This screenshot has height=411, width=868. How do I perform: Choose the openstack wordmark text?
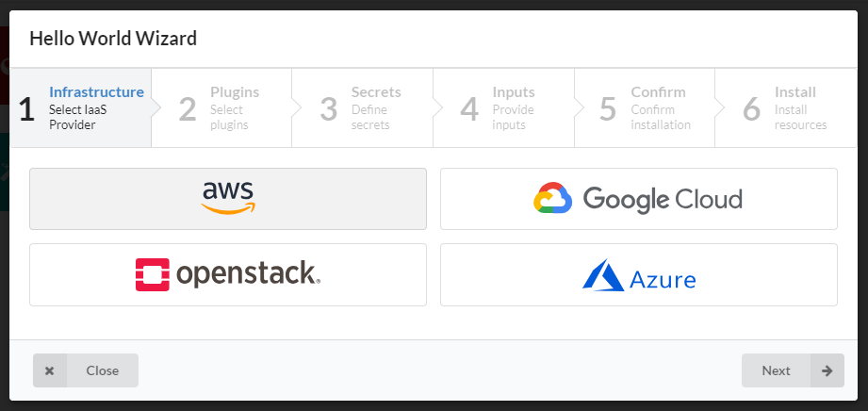point(248,274)
